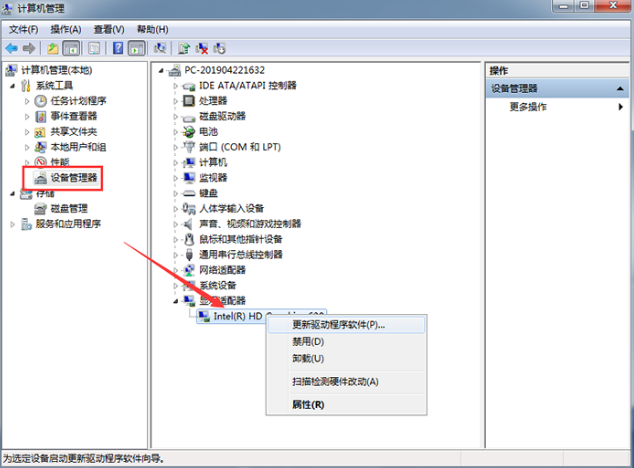
Task: Collapse the 系统工具 tree node
Action: pos(12,86)
